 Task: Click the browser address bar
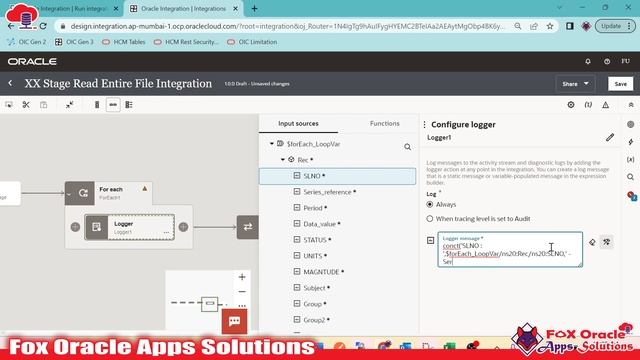pos(287,26)
